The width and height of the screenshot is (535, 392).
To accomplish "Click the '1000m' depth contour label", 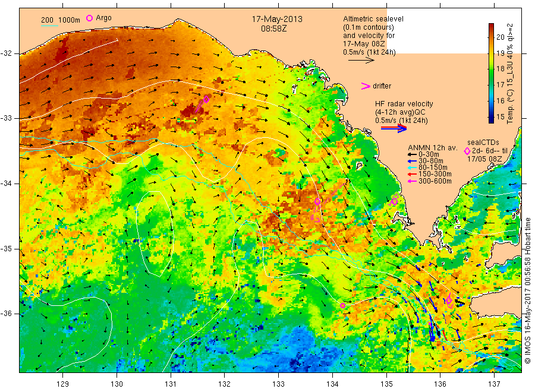I will [70, 20].
